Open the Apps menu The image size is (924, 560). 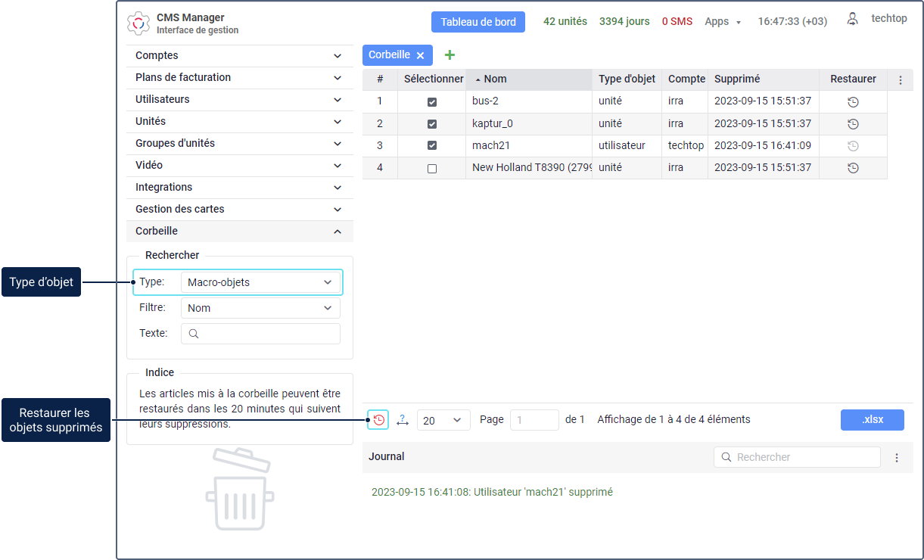(x=723, y=21)
